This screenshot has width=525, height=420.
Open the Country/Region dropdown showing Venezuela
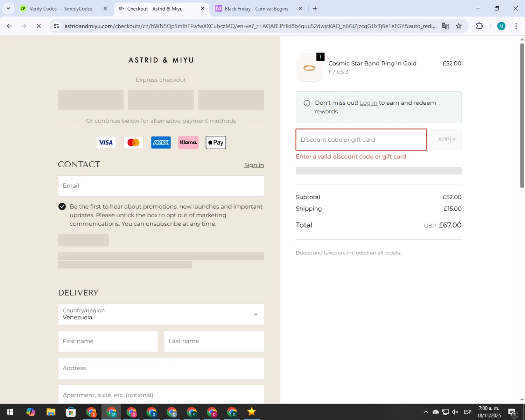pyautogui.click(x=161, y=314)
